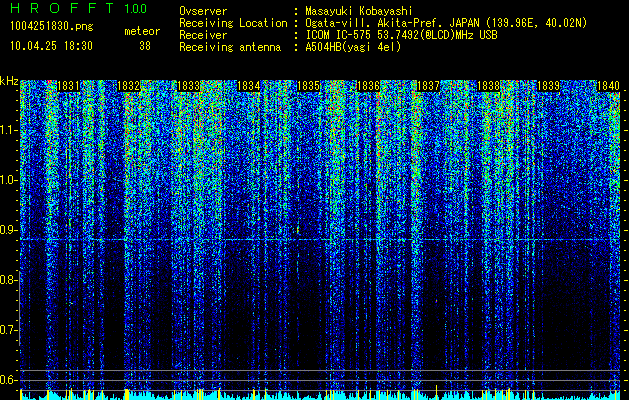Click the Receiver label
This screenshot has width=629, height=400.
click(x=203, y=35)
